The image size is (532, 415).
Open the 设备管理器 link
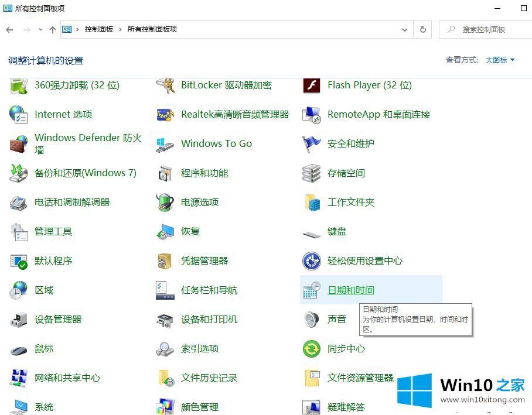[58, 320]
